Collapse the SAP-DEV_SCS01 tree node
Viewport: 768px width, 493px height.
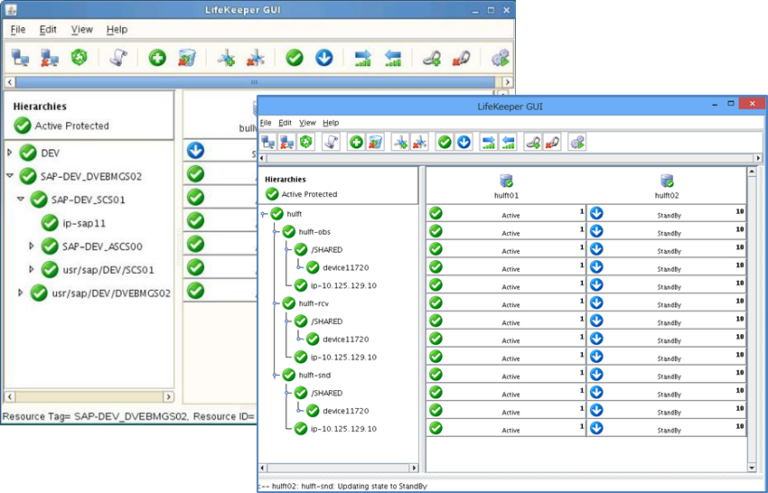tap(21, 199)
